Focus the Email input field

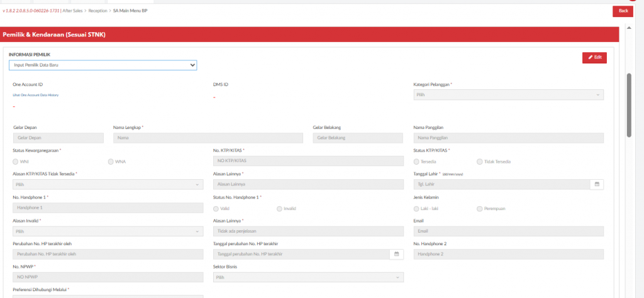tap(508, 231)
